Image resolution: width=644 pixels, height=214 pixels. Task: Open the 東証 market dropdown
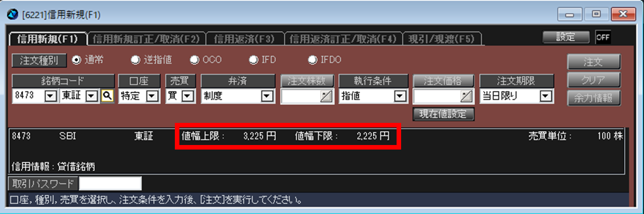coord(91,96)
